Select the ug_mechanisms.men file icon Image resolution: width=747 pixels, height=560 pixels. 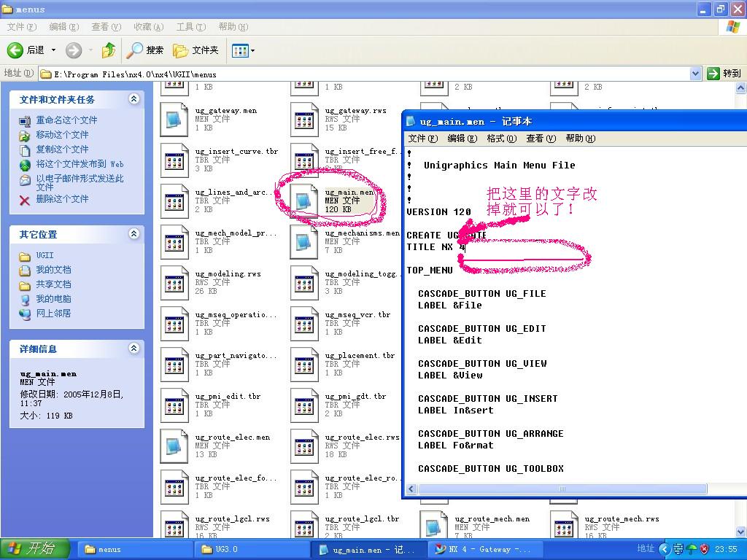pyautogui.click(x=304, y=242)
